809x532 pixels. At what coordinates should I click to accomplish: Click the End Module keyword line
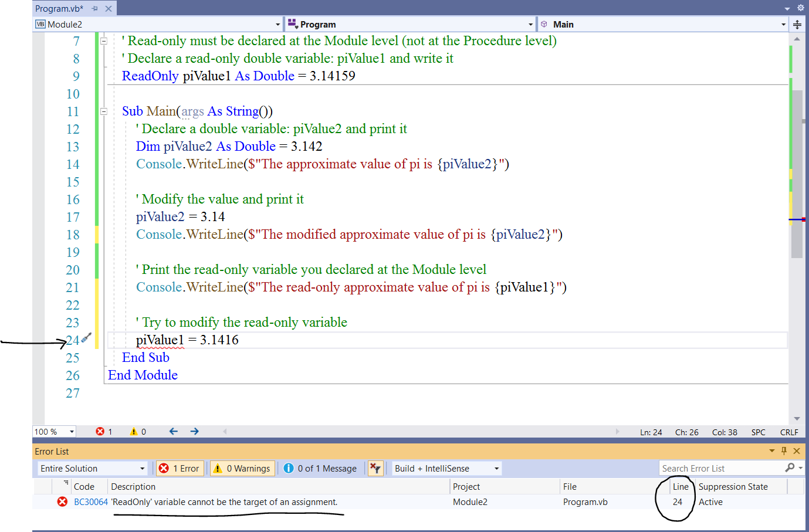(143, 375)
